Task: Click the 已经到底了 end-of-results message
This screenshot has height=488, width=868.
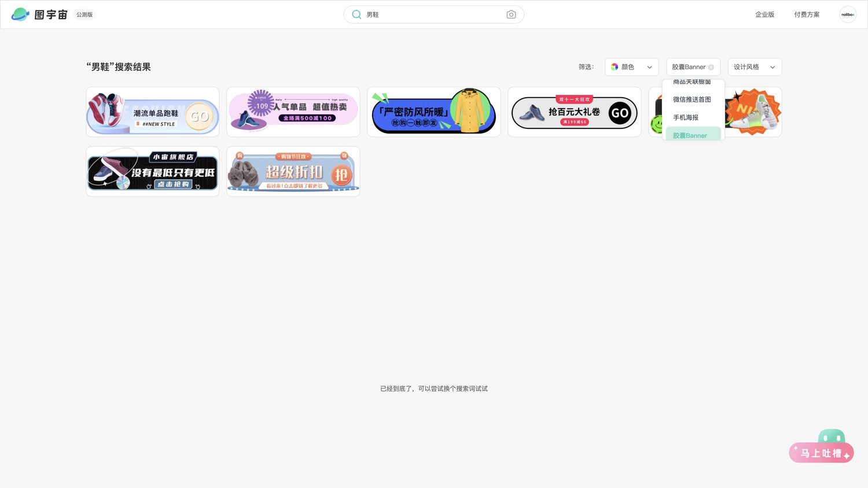Action: click(434, 389)
